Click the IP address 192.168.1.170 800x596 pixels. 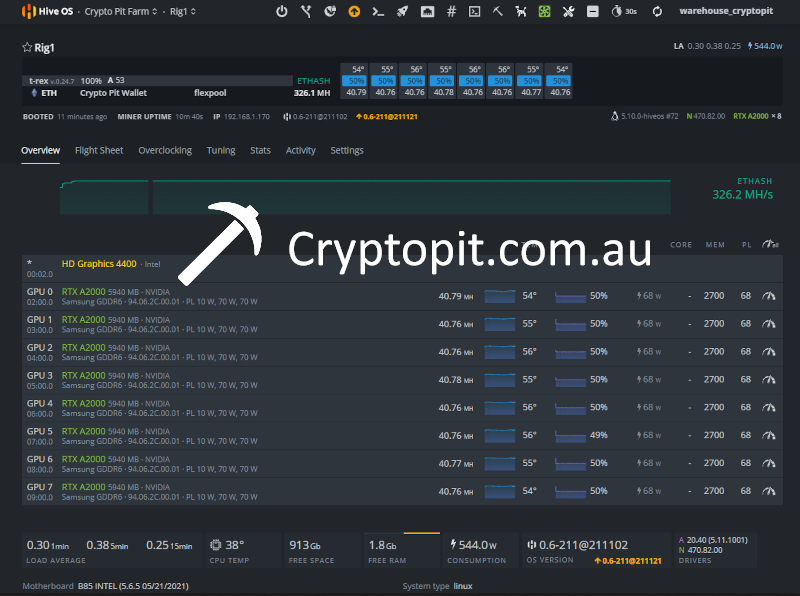click(x=247, y=117)
